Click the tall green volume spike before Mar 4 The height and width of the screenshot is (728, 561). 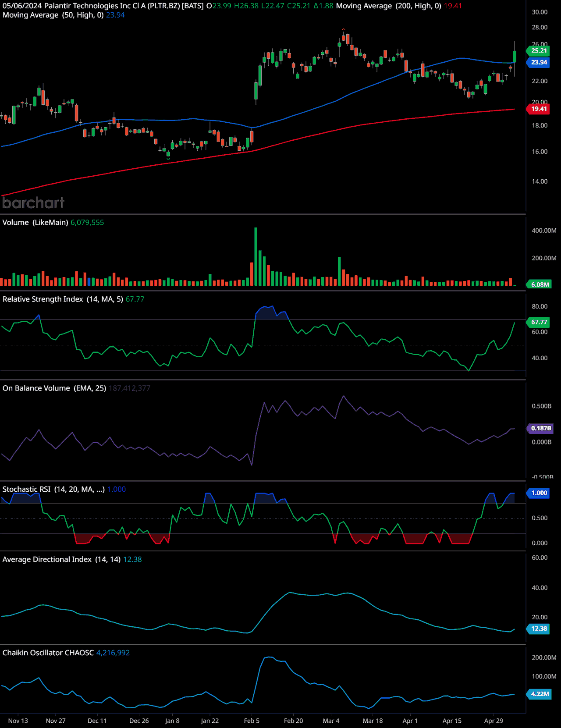pyautogui.click(x=339, y=271)
